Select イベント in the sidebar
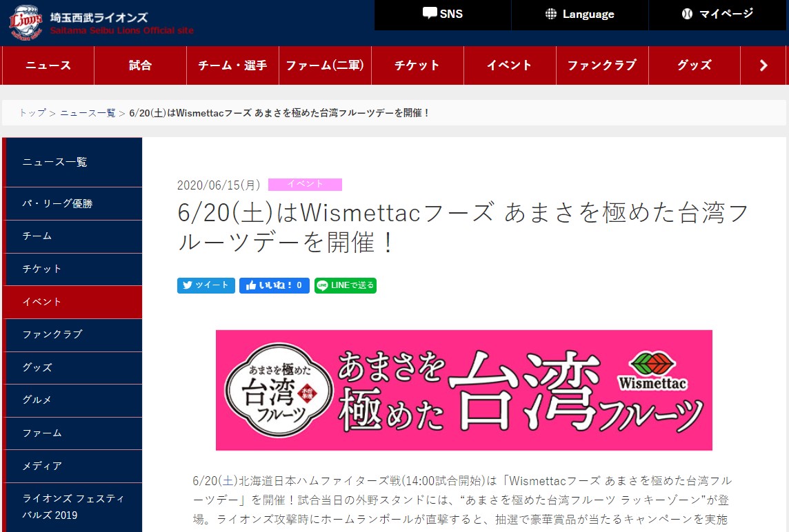The height and width of the screenshot is (532, 789). coord(72,302)
